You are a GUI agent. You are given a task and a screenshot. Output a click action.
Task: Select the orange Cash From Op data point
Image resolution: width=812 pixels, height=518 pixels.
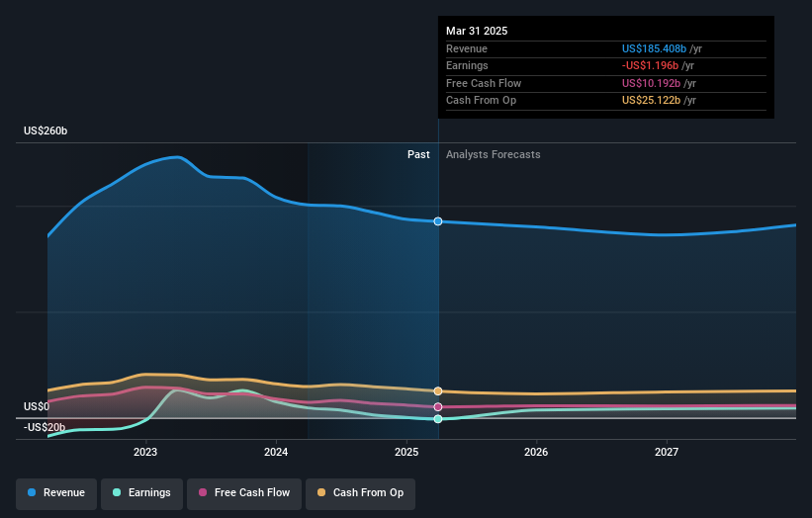tap(438, 391)
